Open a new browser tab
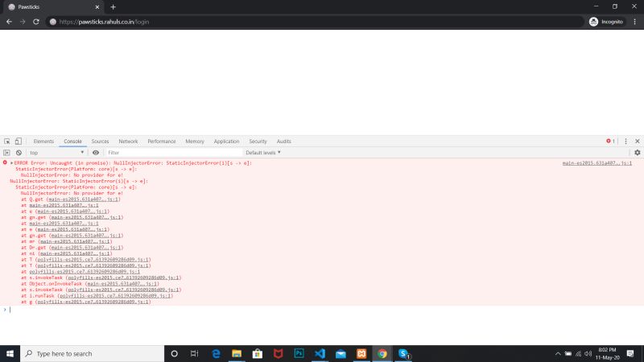The height and width of the screenshot is (362, 644). [113, 7]
